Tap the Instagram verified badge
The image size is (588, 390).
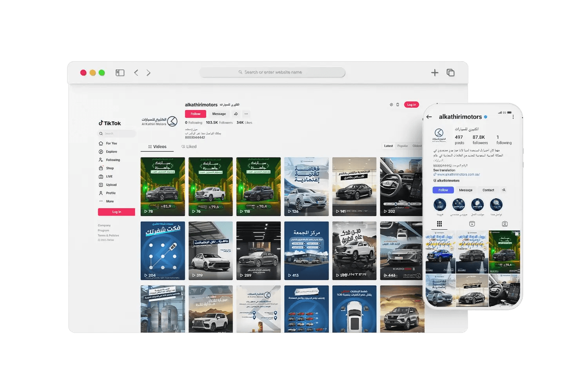[486, 117]
